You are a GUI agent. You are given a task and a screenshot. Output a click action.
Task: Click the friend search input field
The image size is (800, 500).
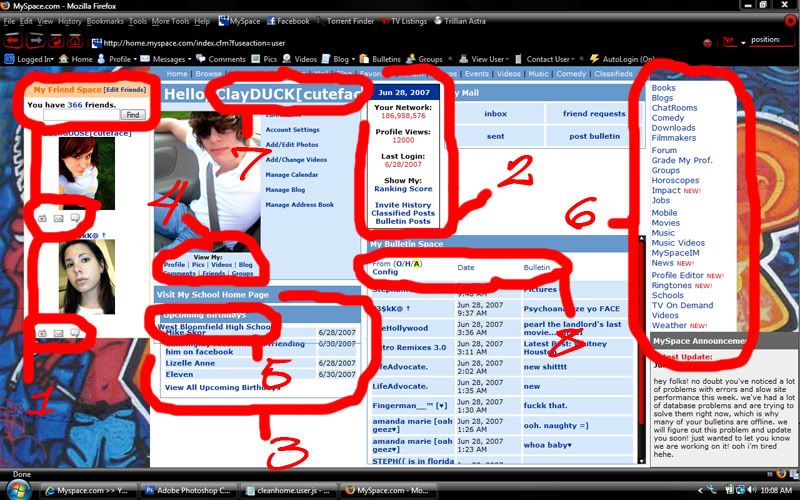coord(82,115)
